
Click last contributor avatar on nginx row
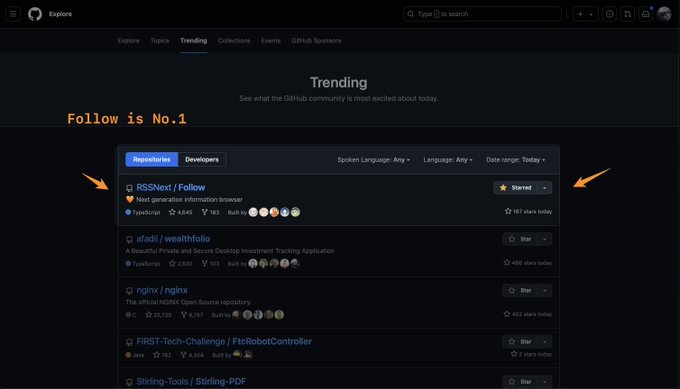click(279, 314)
